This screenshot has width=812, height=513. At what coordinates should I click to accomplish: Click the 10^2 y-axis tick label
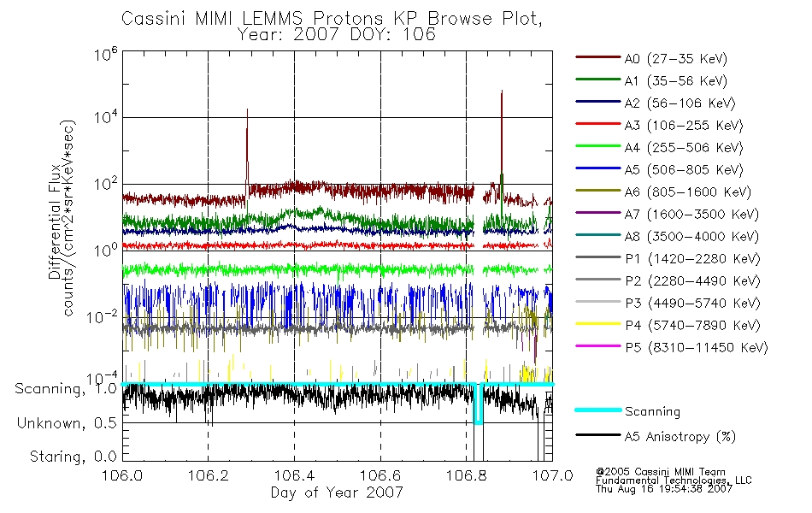point(106,184)
